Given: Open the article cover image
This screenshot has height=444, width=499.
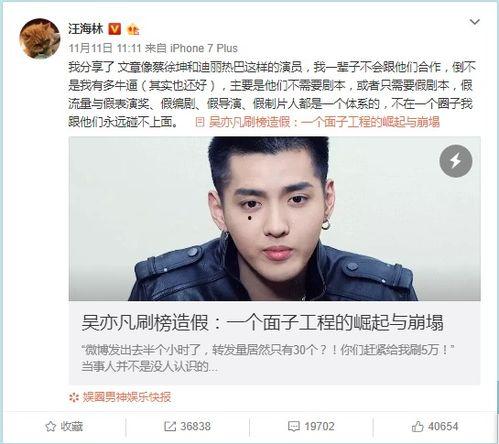Looking at the screenshot, I should click(275, 219).
